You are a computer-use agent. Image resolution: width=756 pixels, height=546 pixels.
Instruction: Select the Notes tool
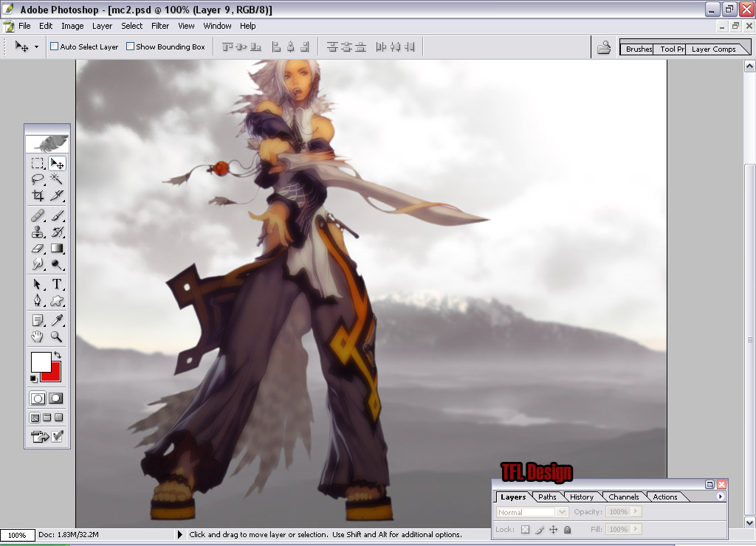click(38, 320)
